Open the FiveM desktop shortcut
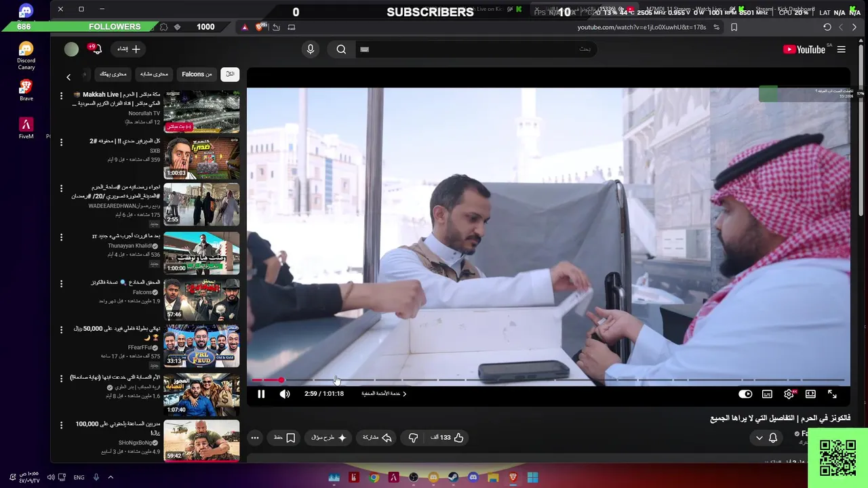868x488 pixels. (26, 128)
